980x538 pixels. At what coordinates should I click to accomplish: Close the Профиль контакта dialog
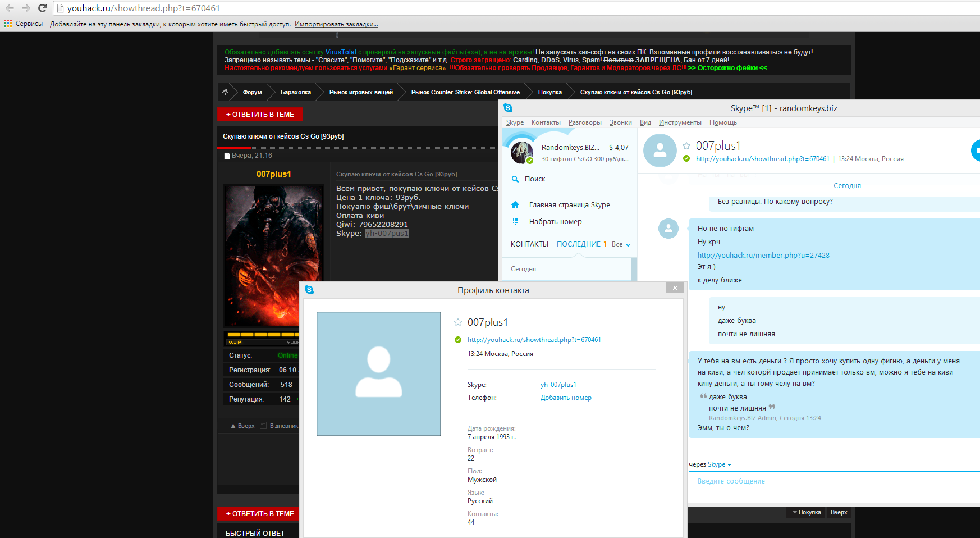pos(675,288)
